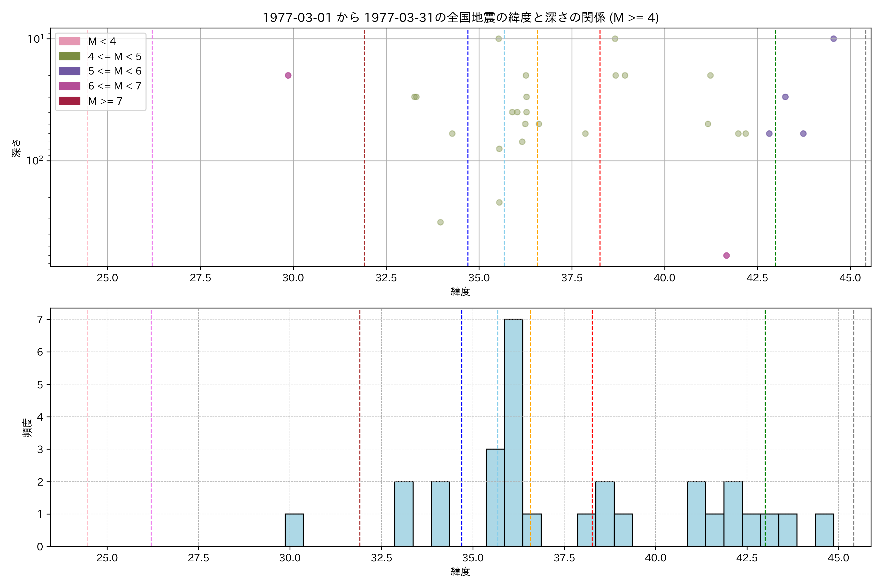
Task: Click the 10² tick label on the depth axis
Action: 35,160
